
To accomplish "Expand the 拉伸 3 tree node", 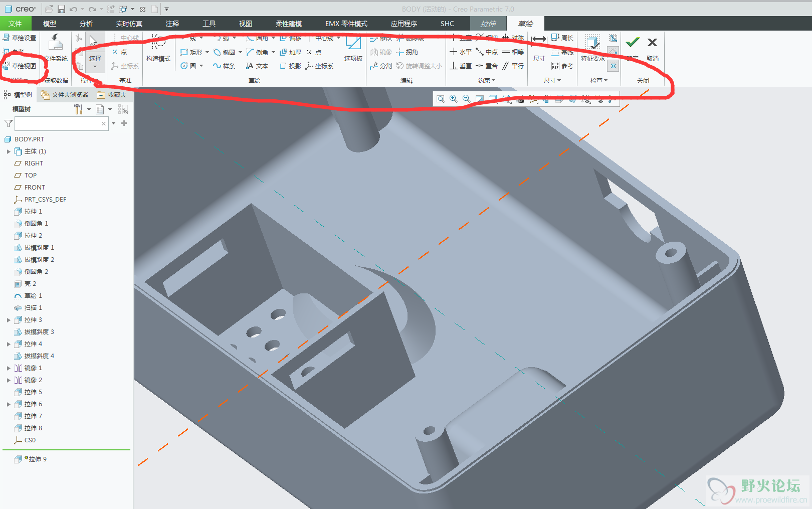I will coord(9,320).
